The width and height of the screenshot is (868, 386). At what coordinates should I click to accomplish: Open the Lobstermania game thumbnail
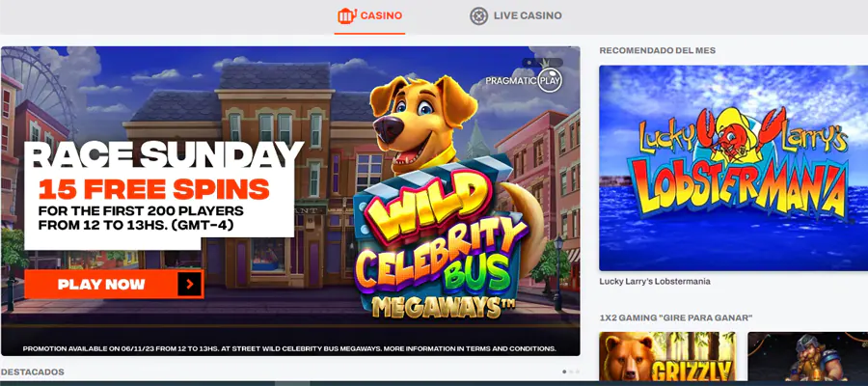(734, 168)
